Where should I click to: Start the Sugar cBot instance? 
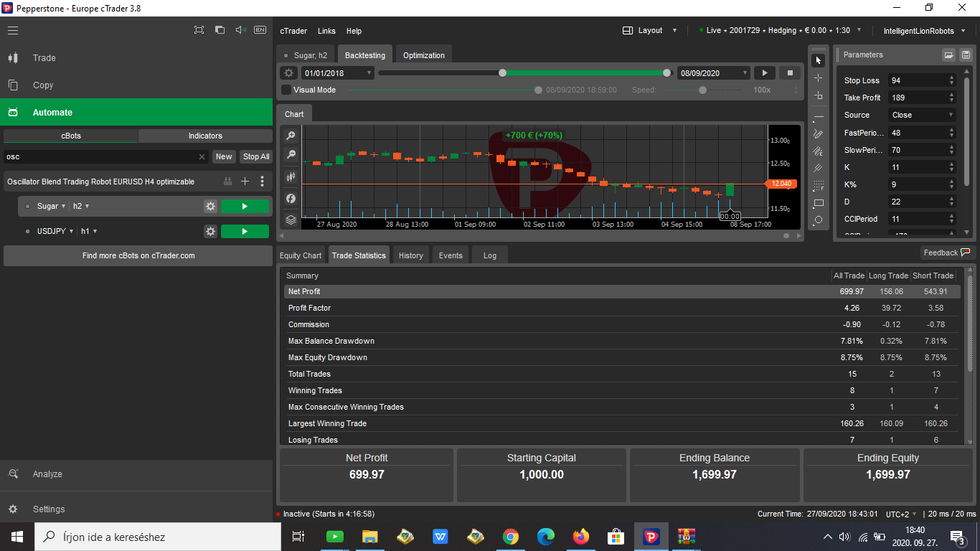(245, 205)
